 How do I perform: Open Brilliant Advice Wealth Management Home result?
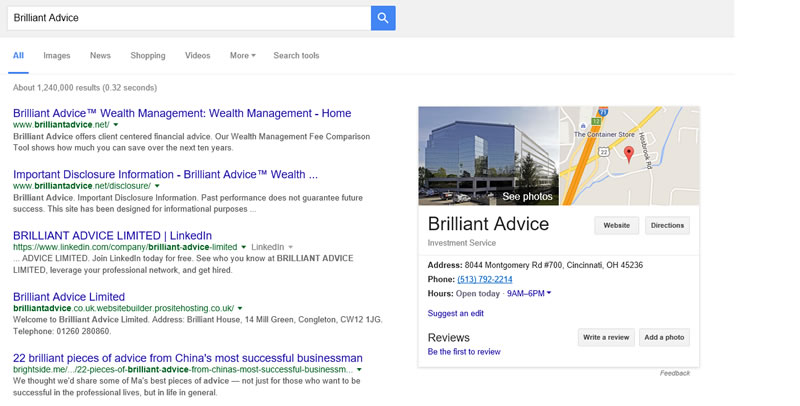(182, 113)
